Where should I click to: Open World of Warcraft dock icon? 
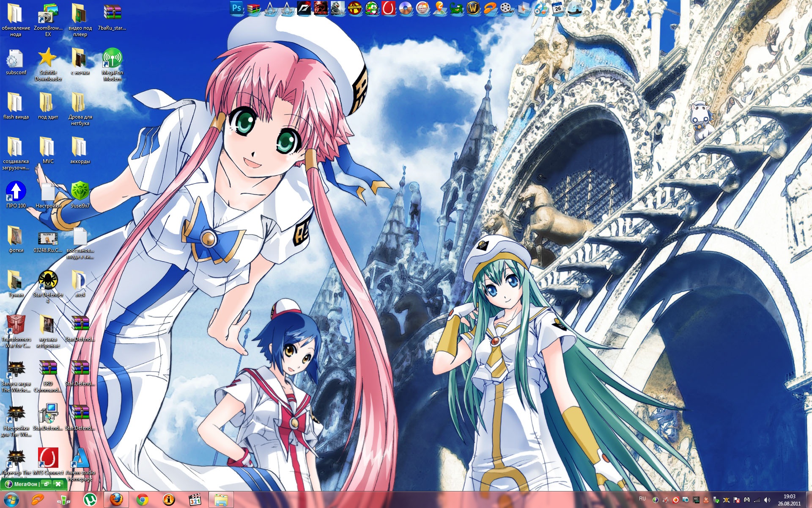click(473, 8)
